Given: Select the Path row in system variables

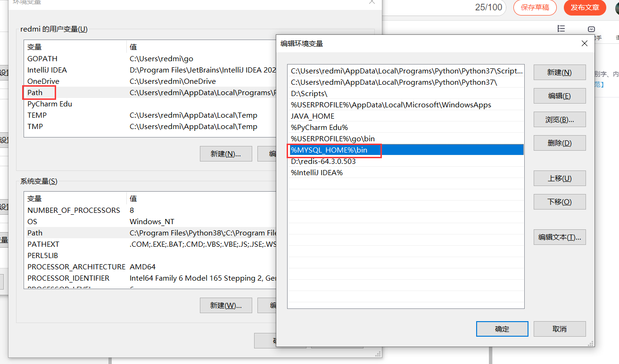Looking at the screenshot, I should 150,233.
